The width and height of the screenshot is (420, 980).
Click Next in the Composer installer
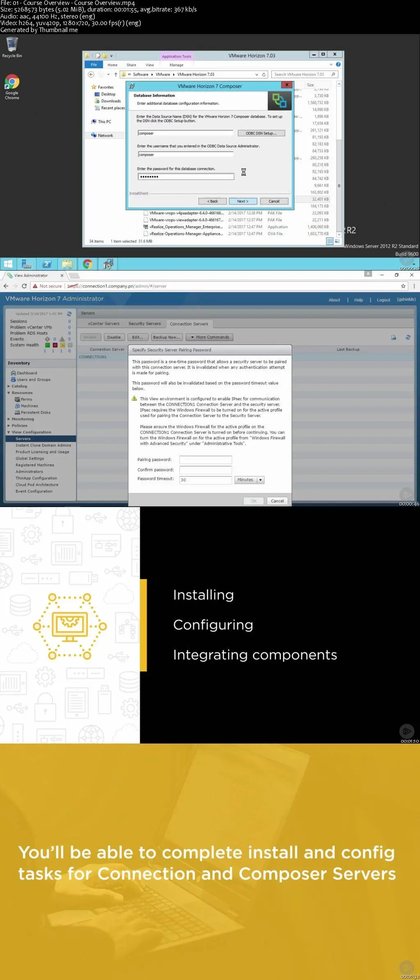click(x=243, y=201)
